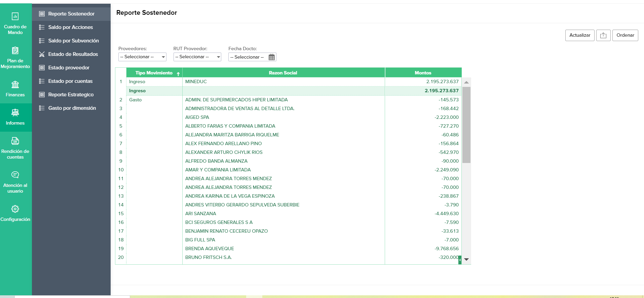Go to the Finanzas bank icon

(x=15, y=85)
